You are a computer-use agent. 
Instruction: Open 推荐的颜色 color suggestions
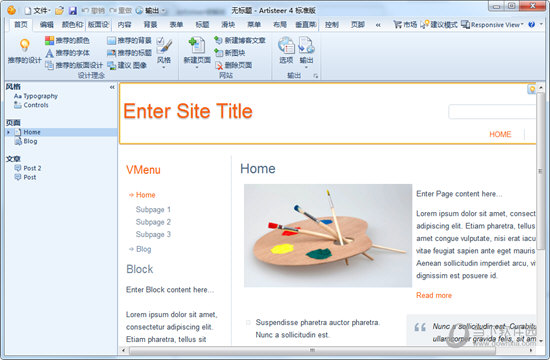click(67, 41)
